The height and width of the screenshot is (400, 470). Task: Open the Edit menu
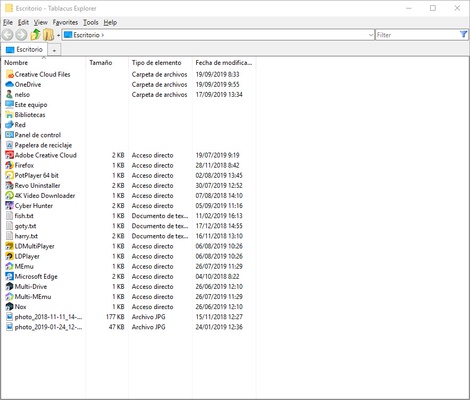coord(23,22)
